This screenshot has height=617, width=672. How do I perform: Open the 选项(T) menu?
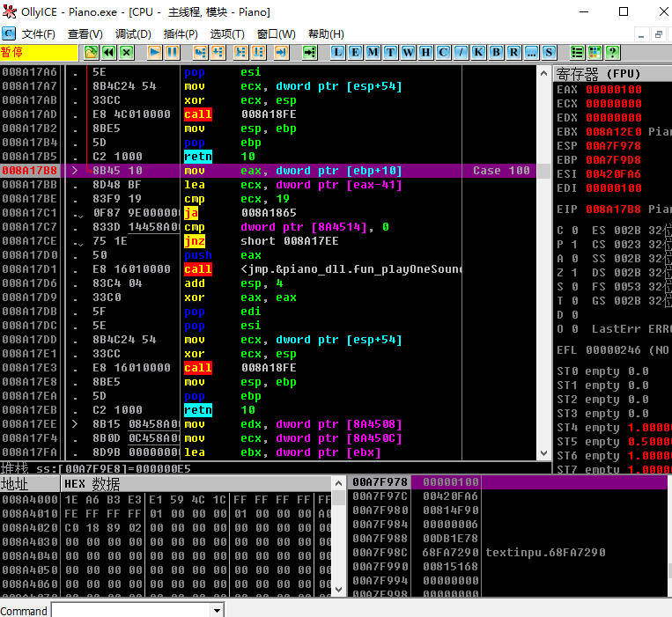click(x=227, y=33)
